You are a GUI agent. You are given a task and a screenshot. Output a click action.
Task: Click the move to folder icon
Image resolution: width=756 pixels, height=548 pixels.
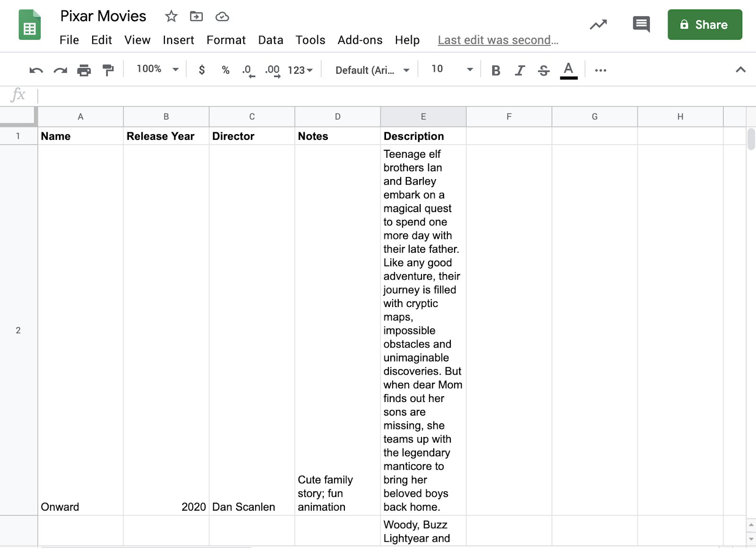click(x=196, y=17)
